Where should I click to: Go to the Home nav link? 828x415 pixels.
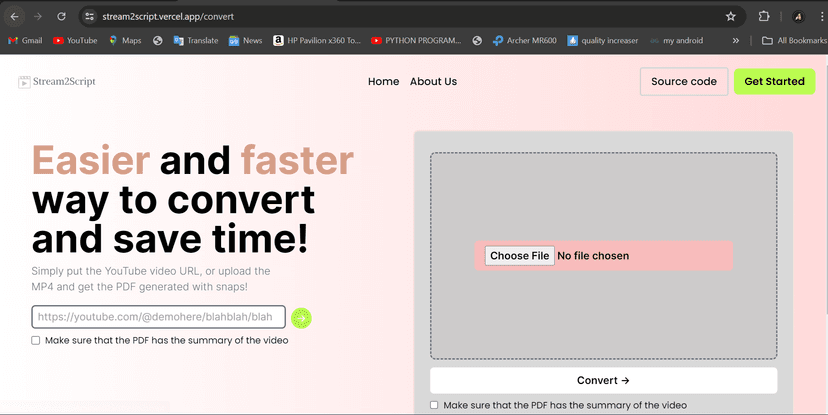[383, 81]
